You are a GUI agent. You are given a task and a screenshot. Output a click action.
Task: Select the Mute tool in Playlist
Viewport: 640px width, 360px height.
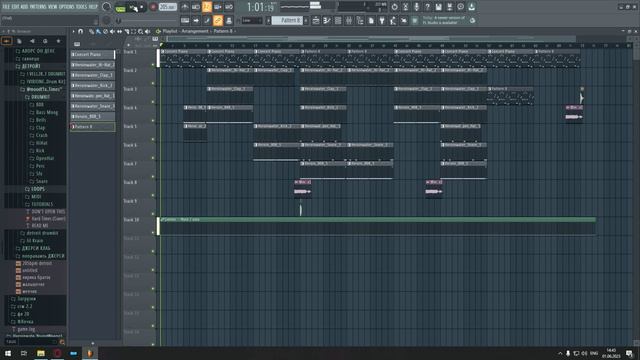tap(112, 31)
